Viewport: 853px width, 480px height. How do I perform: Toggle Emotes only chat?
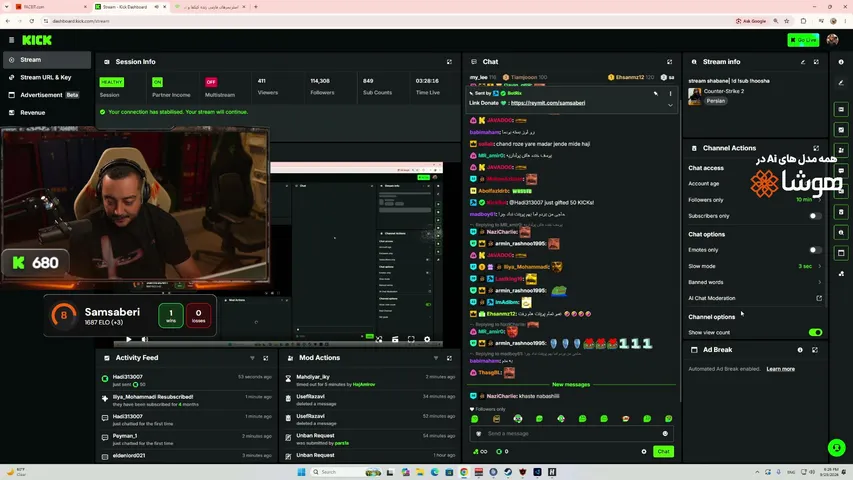[815, 250]
